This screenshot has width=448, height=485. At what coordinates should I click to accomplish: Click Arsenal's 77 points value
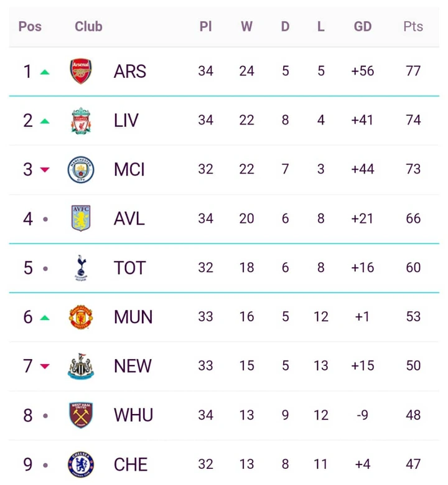413,71
